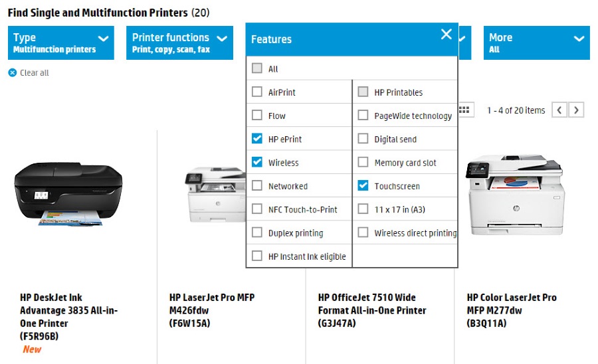
Task: Click the Clear all X icon
Action: point(12,73)
